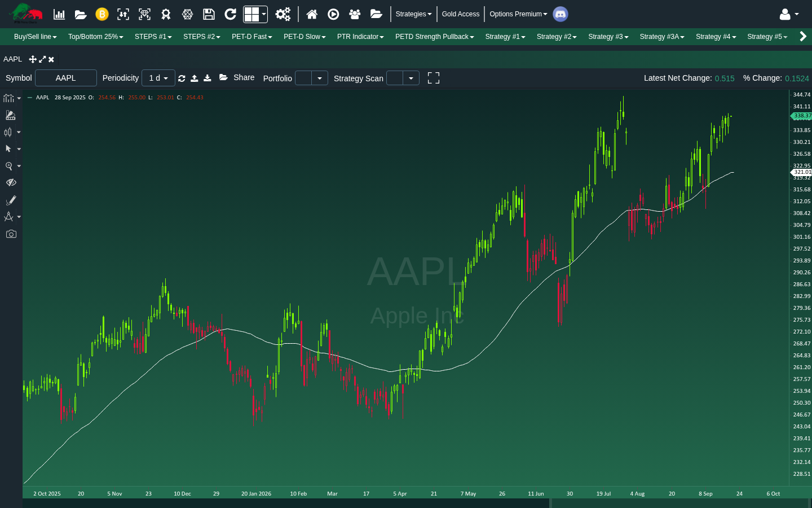Open the STEPS #2 menu
Viewport: 812px width, 508px height.
(x=202, y=37)
